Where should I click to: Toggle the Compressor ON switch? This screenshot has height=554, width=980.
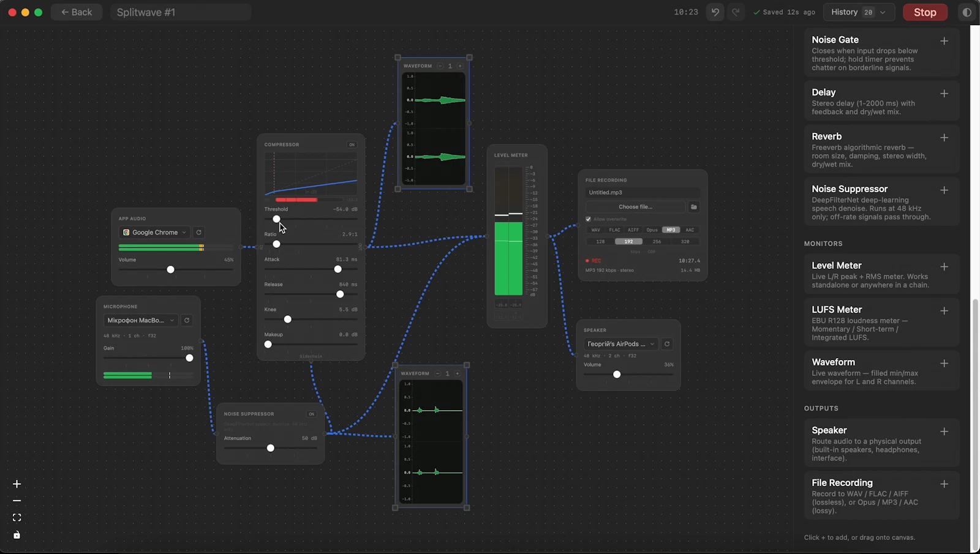352,145
